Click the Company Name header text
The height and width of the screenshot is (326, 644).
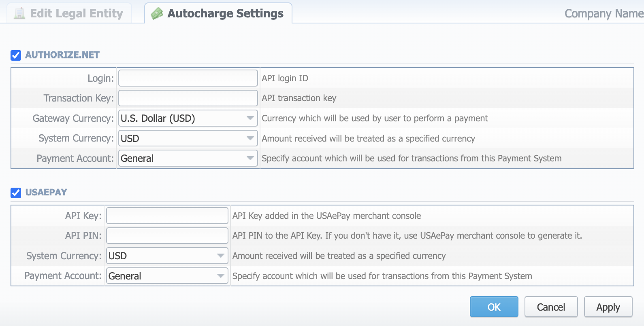604,13
